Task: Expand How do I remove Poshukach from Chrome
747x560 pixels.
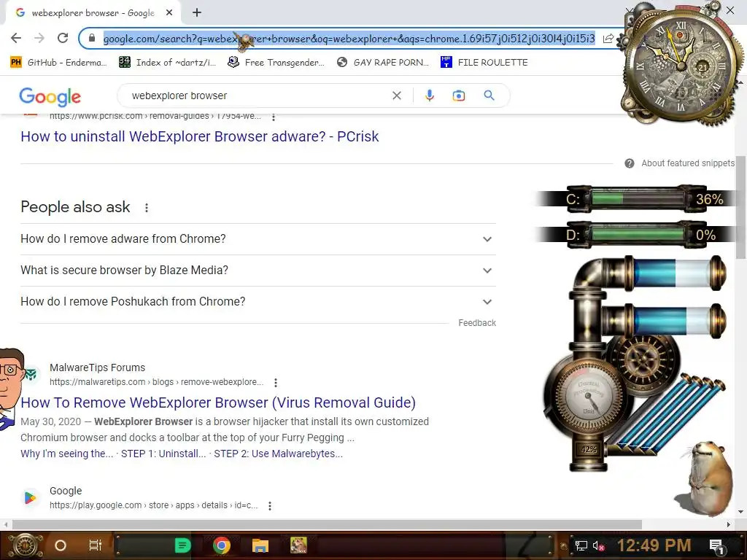Action: pyautogui.click(x=258, y=302)
